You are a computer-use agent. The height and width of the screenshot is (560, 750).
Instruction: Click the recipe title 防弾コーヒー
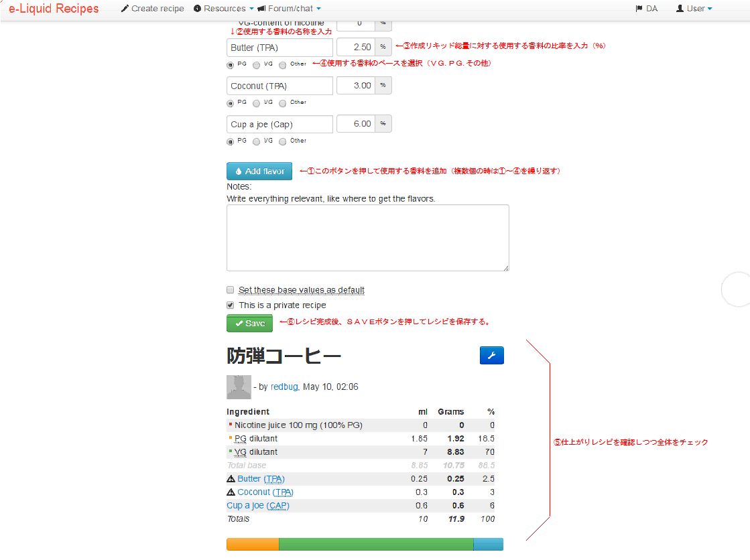tap(284, 356)
